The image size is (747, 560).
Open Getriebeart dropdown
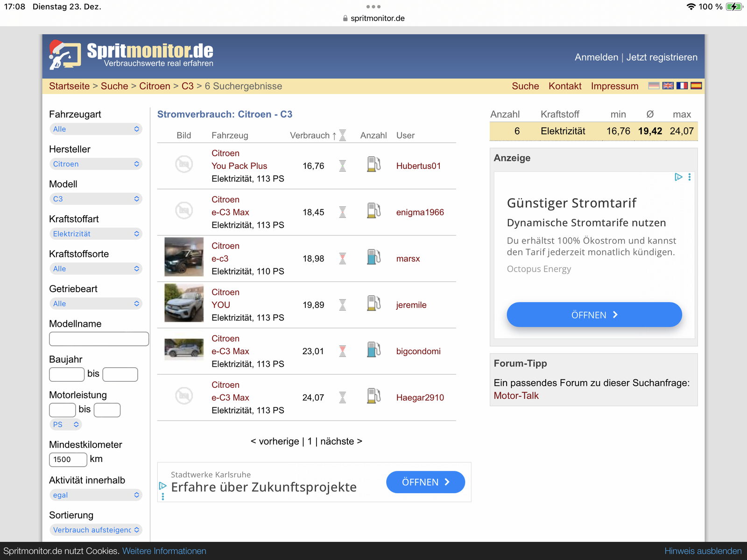96,304
